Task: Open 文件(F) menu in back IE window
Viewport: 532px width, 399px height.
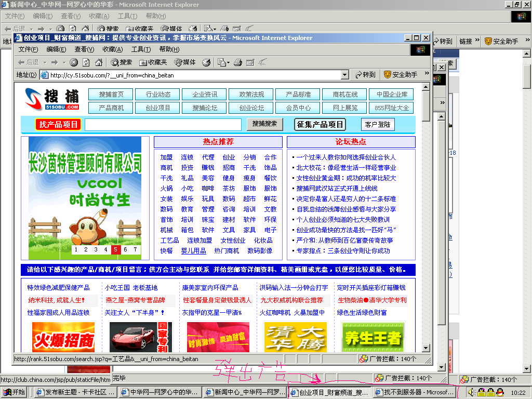Action: click(x=15, y=16)
